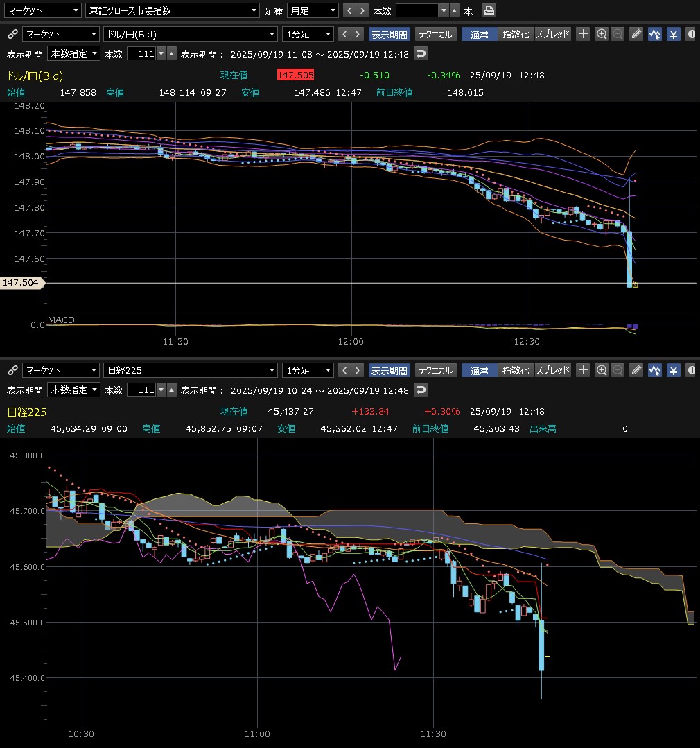Open 1分足 dropdown in USD/JPY panel

pos(308,34)
